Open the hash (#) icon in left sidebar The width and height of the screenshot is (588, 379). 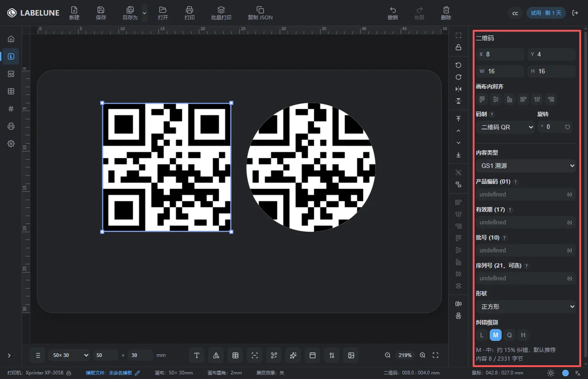(11, 109)
